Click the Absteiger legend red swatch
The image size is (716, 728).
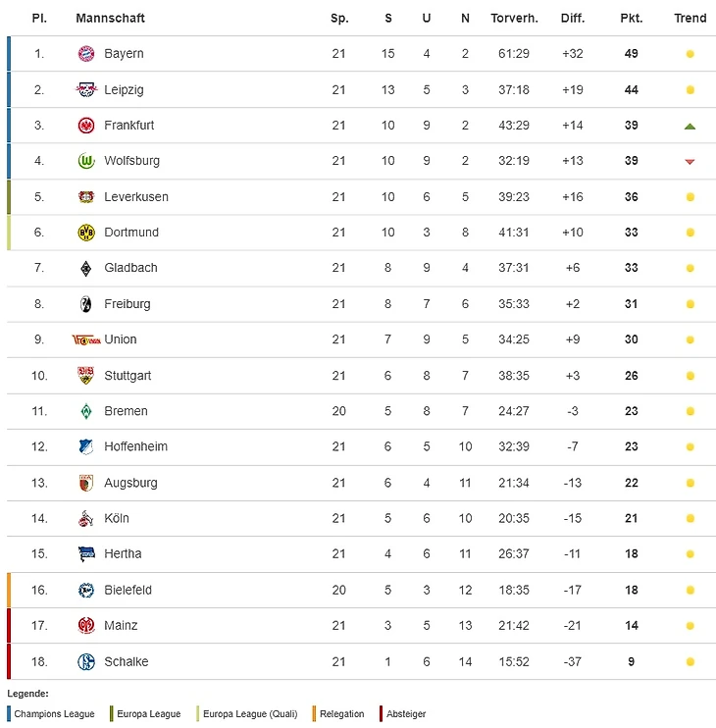coord(381,713)
